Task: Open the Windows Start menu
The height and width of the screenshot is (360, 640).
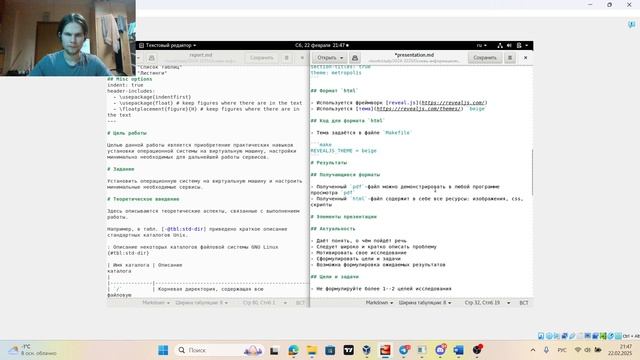Action: click(x=163, y=350)
